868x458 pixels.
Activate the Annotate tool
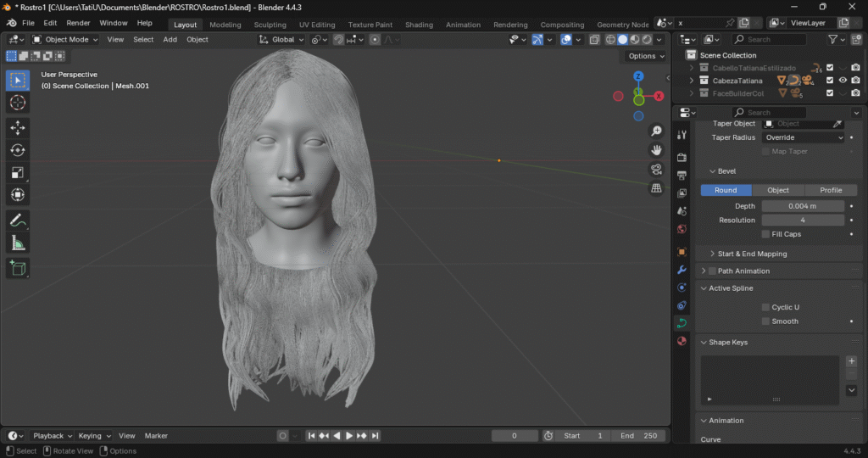[x=18, y=220]
